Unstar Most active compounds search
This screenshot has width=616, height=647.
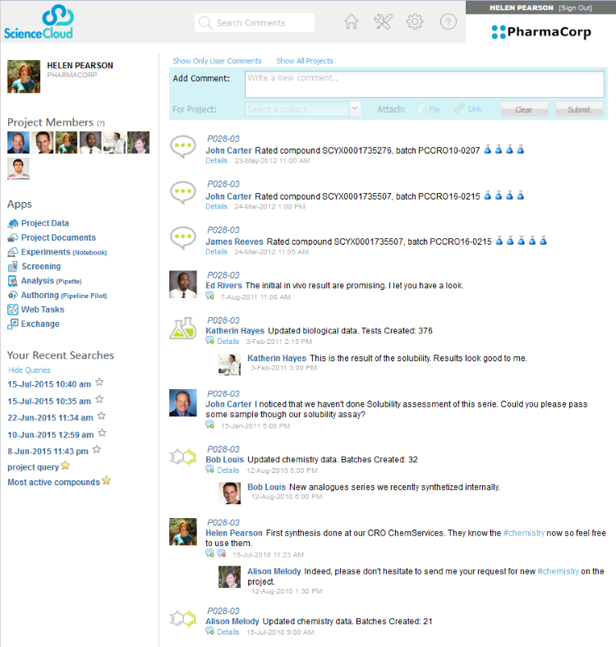tap(106, 481)
